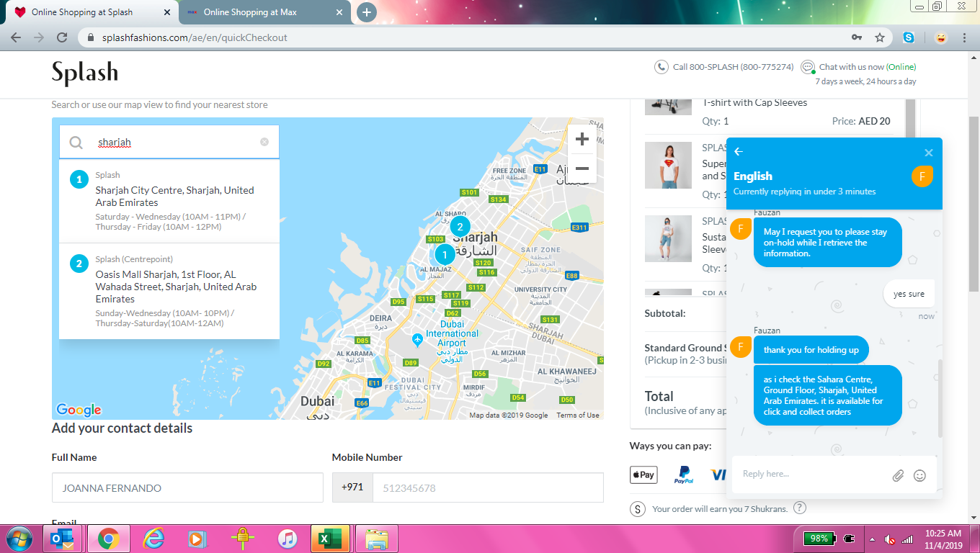Click the chat Reply here field
Image resolution: width=980 pixels, height=553 pixels.
[x=811, y=475]
